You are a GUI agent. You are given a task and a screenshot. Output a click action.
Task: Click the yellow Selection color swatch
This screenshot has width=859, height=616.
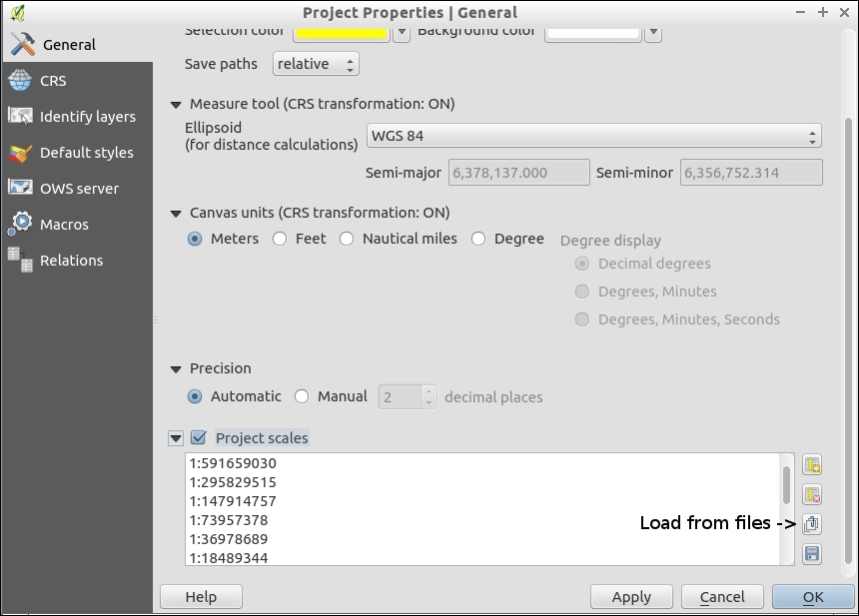pos(340,33)
